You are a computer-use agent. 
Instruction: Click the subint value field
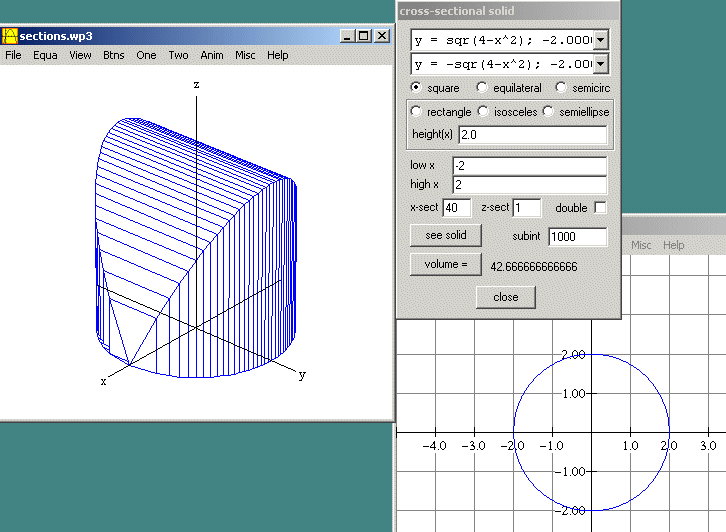point(577,237)
